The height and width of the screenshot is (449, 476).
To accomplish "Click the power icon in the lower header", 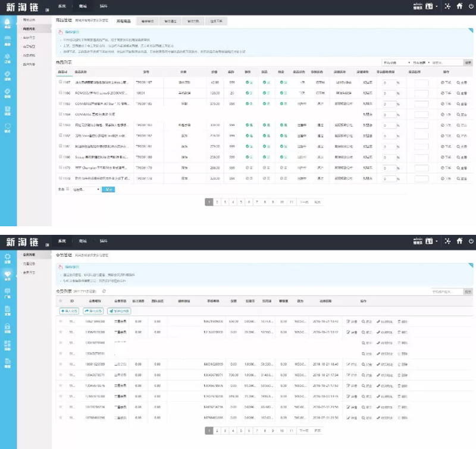I will (x=471, y=241).
